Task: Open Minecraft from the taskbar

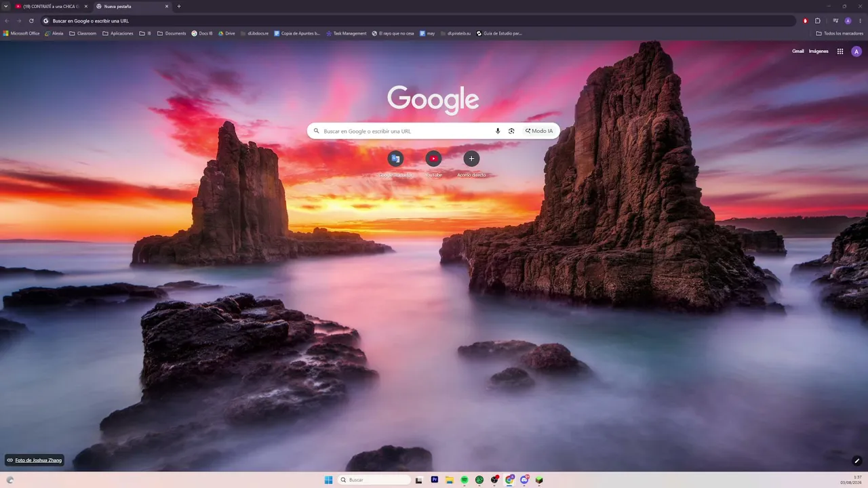Action: click(x=539, y=480)
